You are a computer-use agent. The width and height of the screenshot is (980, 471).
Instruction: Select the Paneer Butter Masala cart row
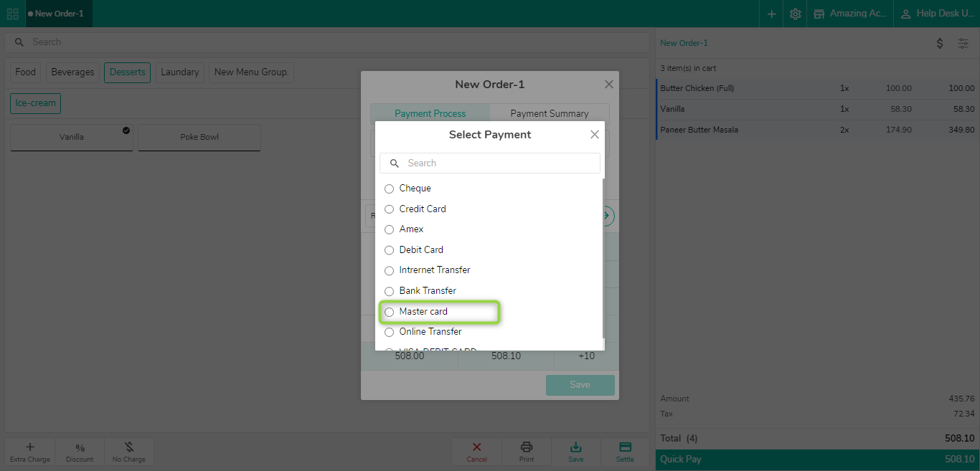click(x=818, y=130)
